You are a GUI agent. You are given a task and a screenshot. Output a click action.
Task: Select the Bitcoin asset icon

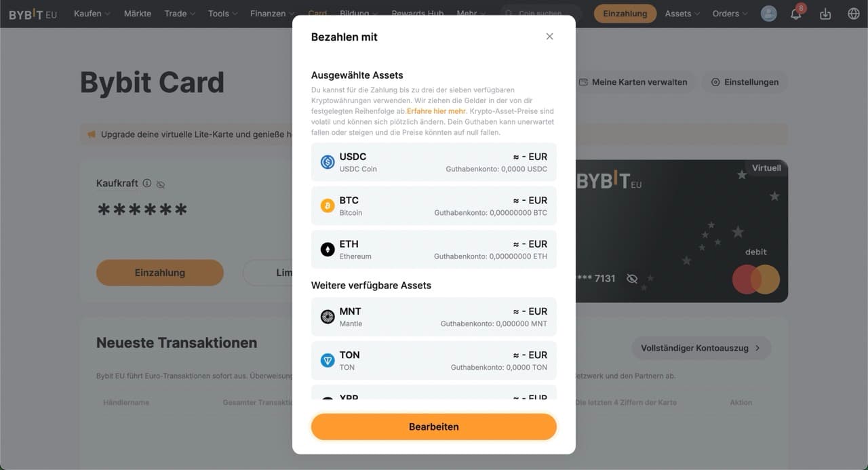[326, 205]
